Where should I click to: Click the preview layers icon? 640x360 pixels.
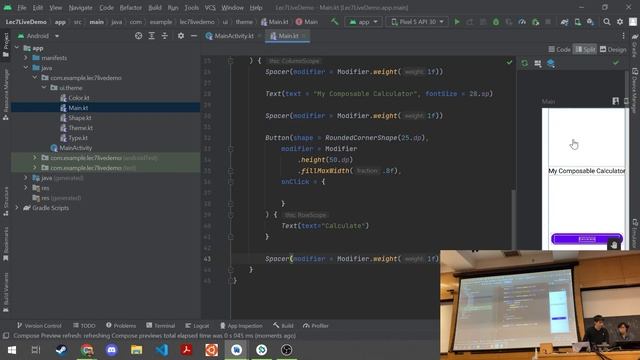(x=551, y=63)
